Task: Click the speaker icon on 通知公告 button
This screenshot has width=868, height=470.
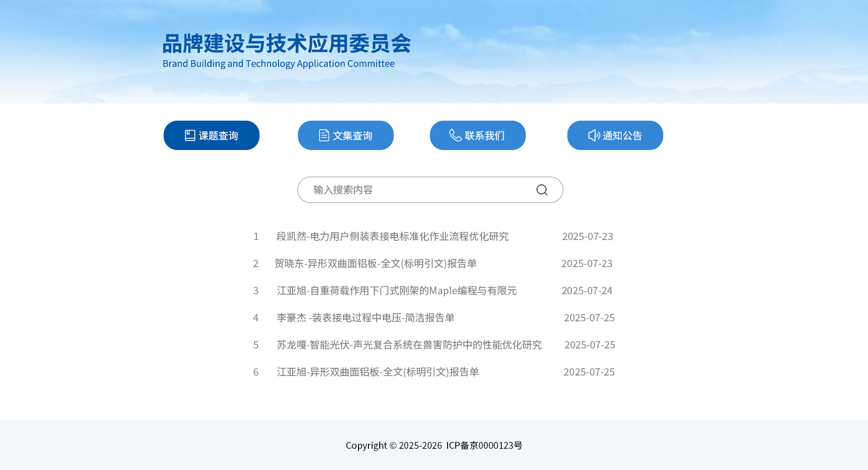Action: pos(593,135)
